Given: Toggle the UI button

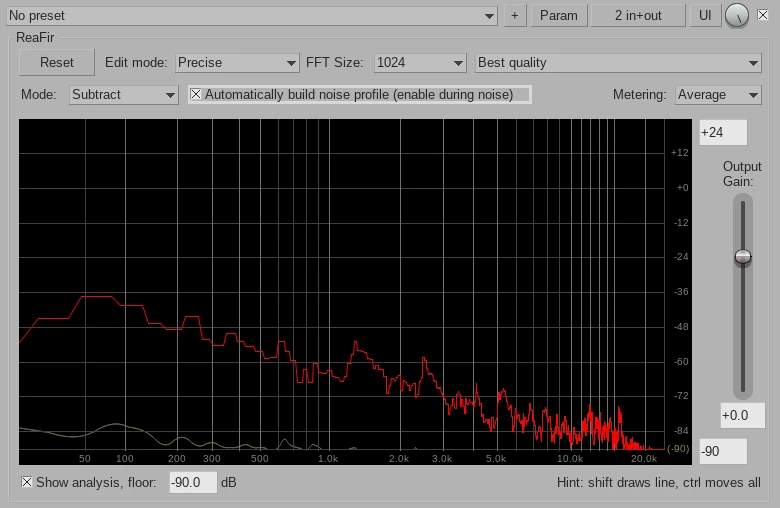Looking at the screenshot, I should [705, 16].
